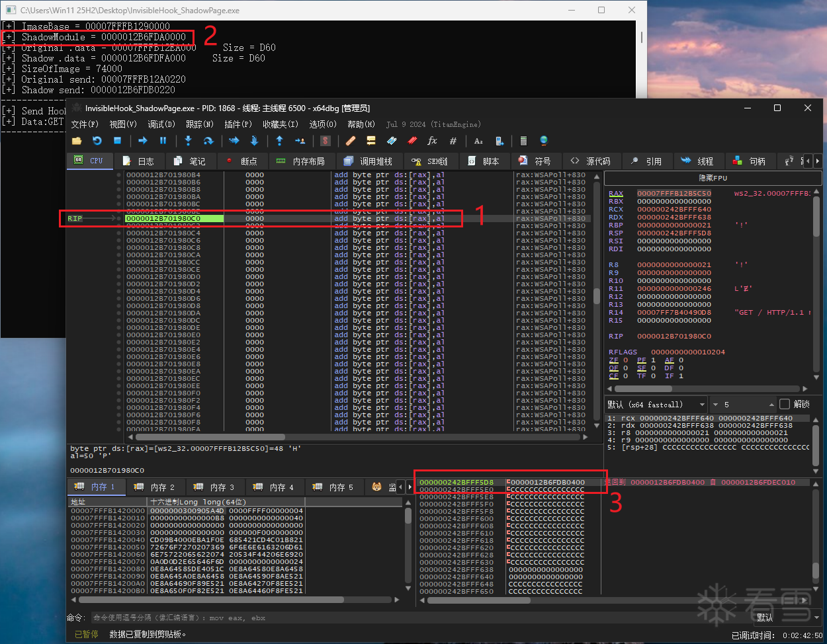Open the 默认 command type dropdown
This screenshot has width=827, height=644.
click(x=787, y=618)
